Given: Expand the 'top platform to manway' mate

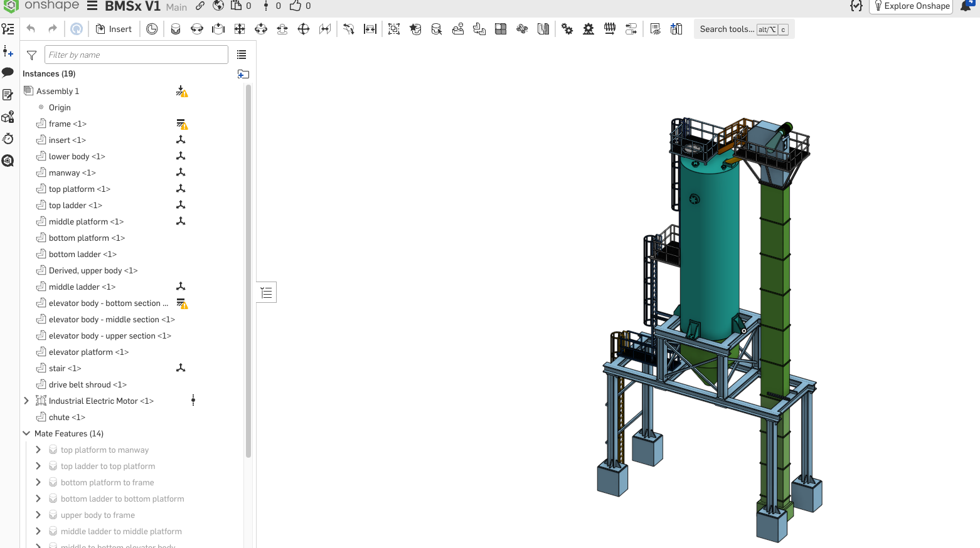Looking at the screenshot, I should [x=38, y=450].
